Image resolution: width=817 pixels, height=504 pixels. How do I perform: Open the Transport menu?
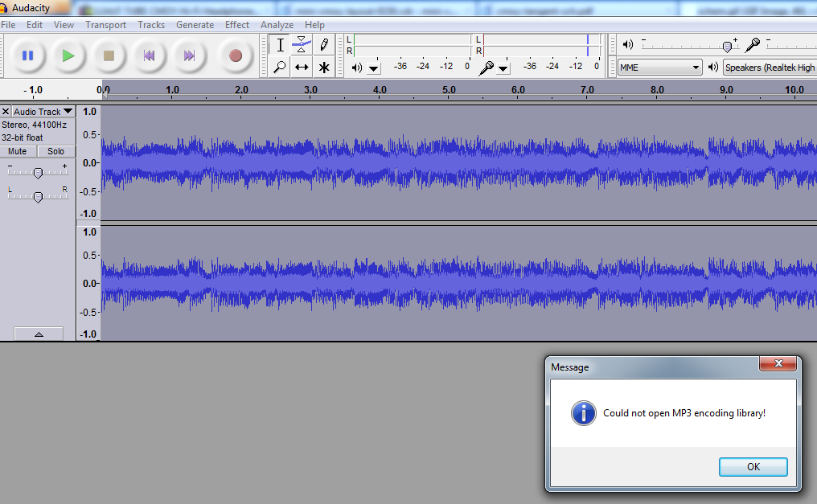pos(106,24)
